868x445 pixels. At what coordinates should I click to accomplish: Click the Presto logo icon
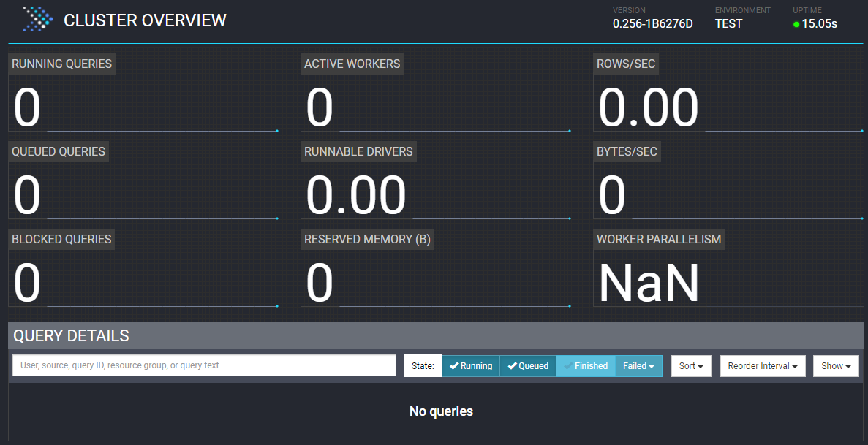click(x=37, y=20)
